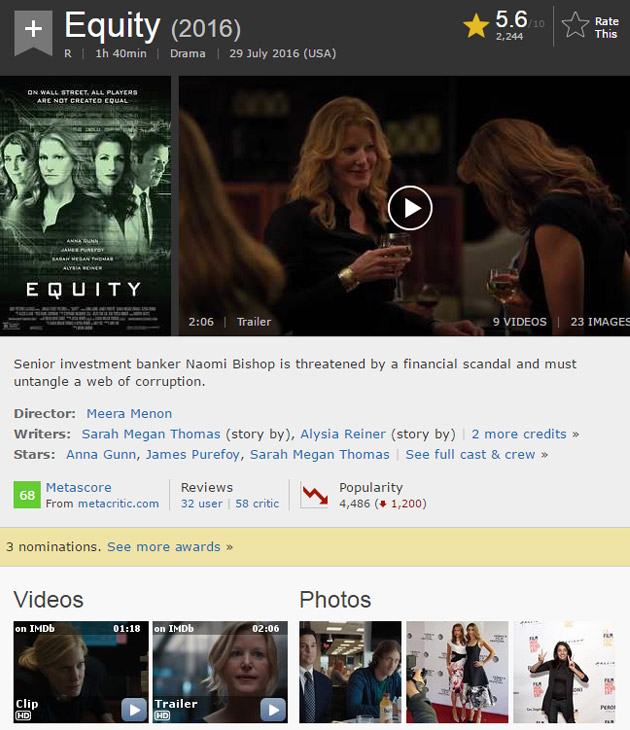The image size is (630, 730).
Task: Open metacritic.com link
Action: pos(118,503)
